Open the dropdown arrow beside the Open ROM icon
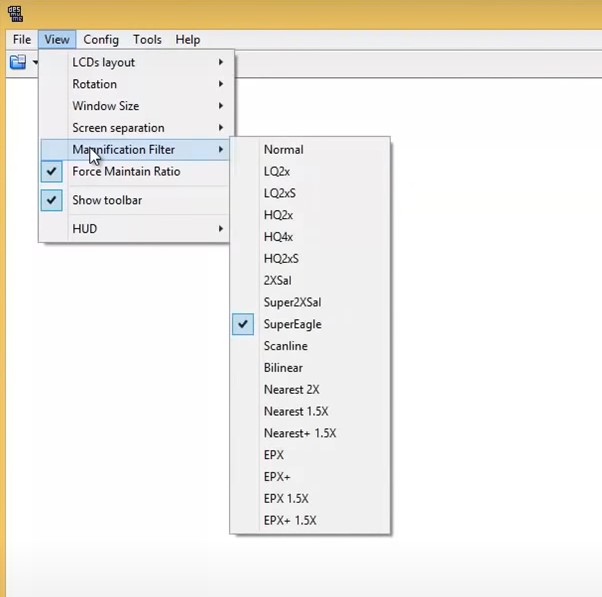 pos(35,62)
